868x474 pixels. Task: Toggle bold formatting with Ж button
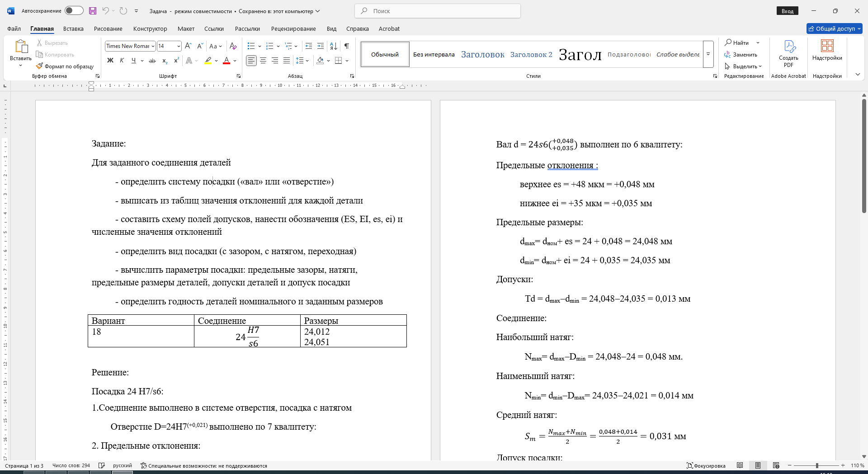click(110, 60)
